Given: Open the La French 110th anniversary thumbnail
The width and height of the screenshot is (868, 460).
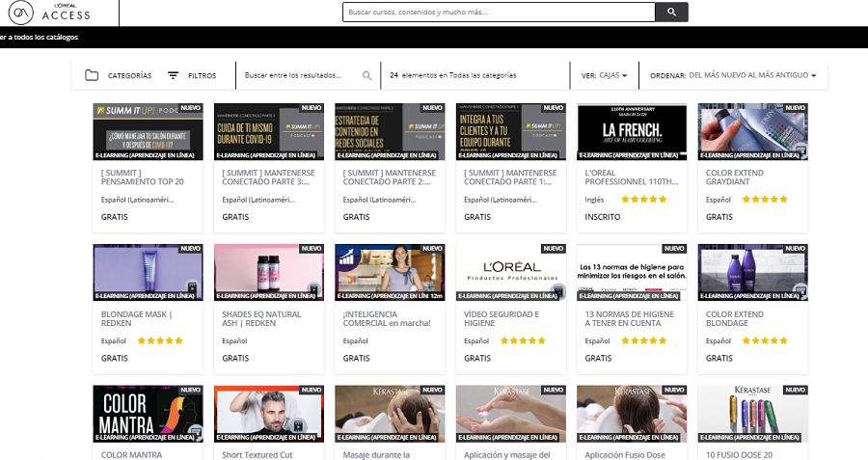Looking at the screenshot, I should tap(632, 132).
